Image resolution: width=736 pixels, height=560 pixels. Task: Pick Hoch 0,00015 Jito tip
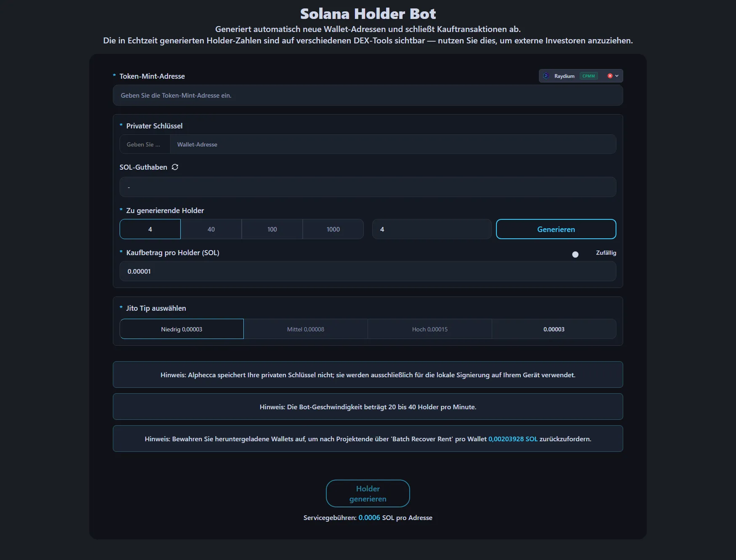click(x=429, y=329)
